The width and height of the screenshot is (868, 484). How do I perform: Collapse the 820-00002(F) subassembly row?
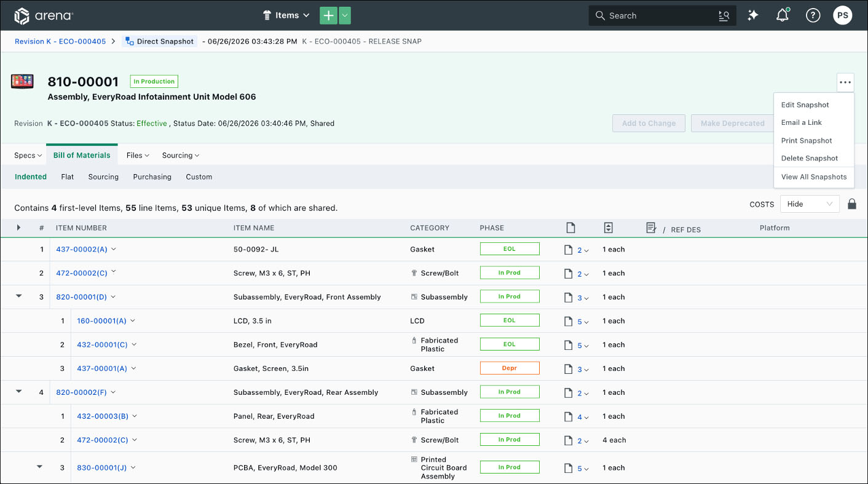pos(18,392)
